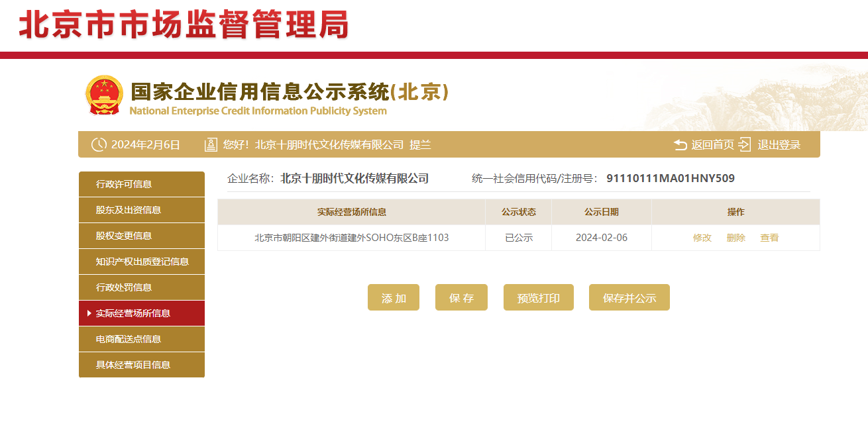Click the greeting text with company name
Image resolution: width=868 pixels, height=437 pixels.
327,145
